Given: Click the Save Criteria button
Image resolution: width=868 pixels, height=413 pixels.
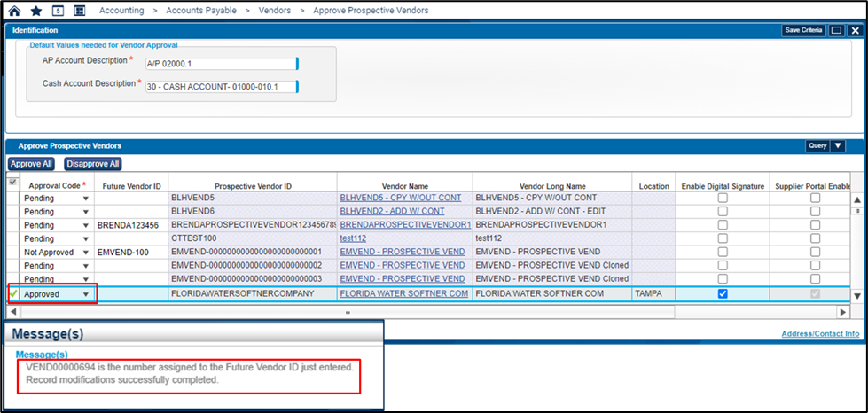Looking at the screenshot, I should [x=802, y=30].
